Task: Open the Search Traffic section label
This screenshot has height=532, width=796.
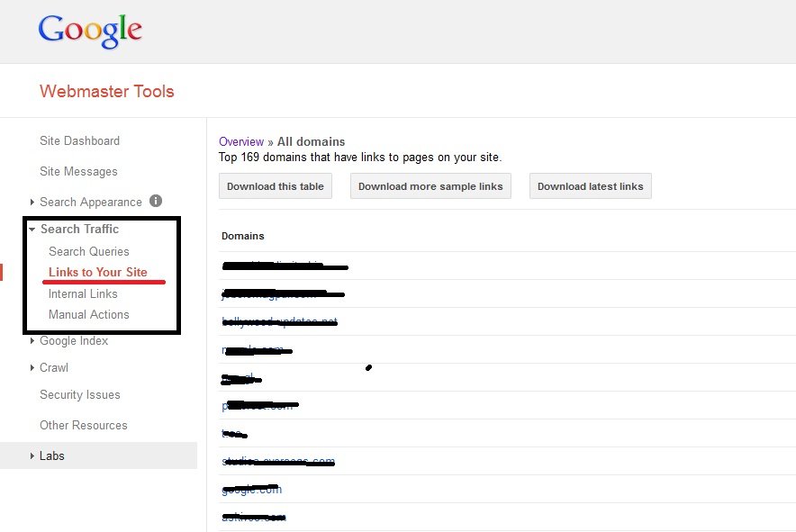Action: (80, 229)
